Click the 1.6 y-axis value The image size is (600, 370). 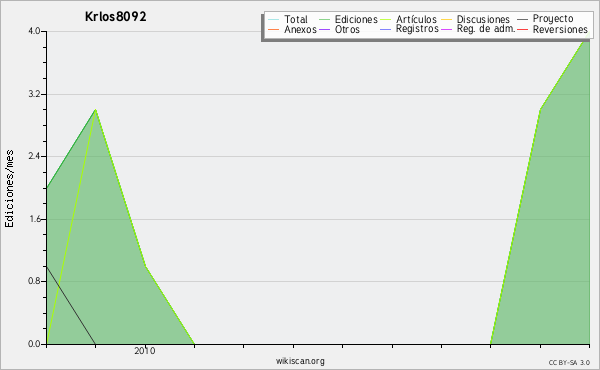(34, 219)
